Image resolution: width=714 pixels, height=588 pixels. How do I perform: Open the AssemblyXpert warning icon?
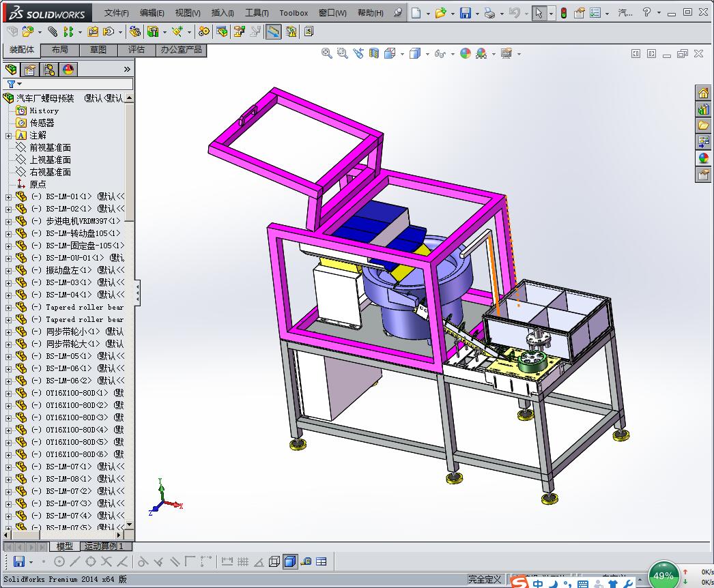[291, 31]
